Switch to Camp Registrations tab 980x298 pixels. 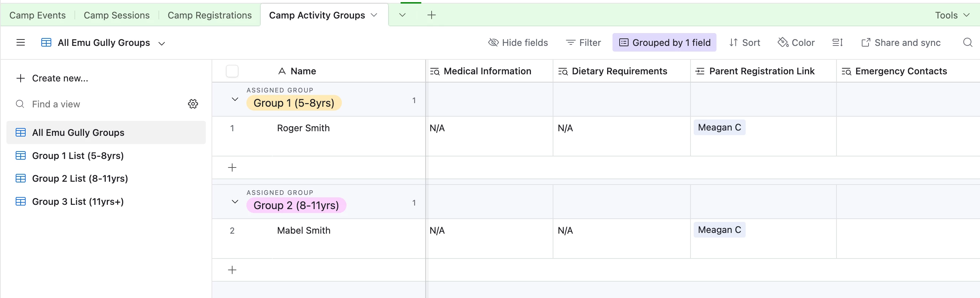click(x=210, y=15)
